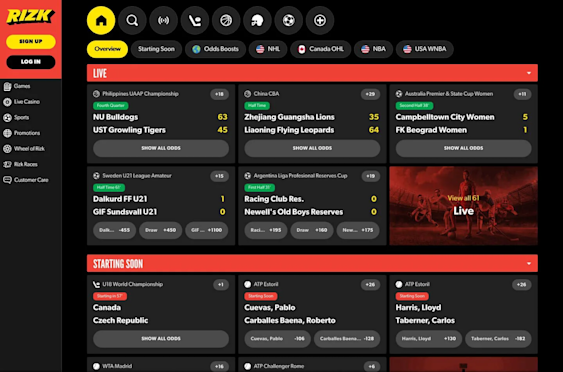Click the Rizk logo
This screenshot has height=372, width=563.
pyautogui.click(x=31, y=17)
